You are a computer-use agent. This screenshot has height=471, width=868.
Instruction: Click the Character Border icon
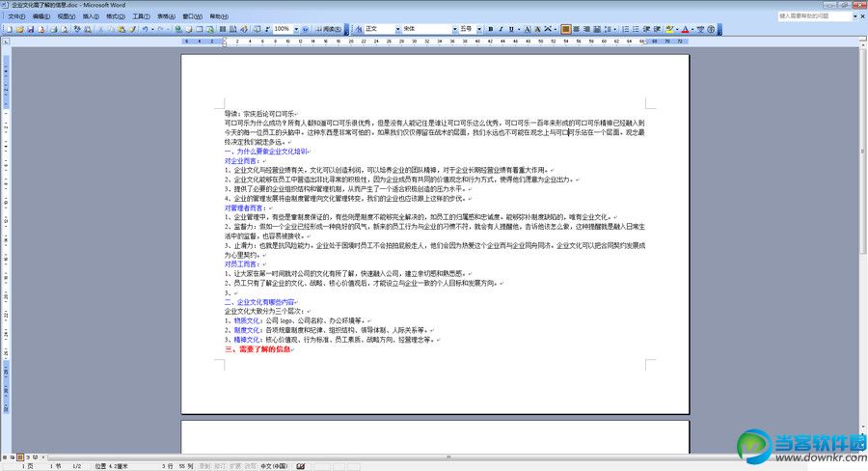527,29
